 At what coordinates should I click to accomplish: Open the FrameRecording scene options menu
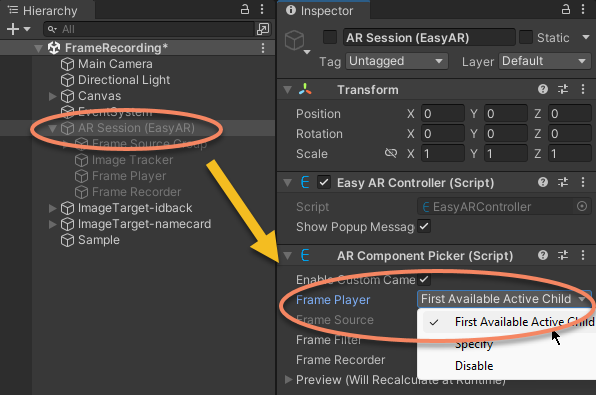point(263,48)
